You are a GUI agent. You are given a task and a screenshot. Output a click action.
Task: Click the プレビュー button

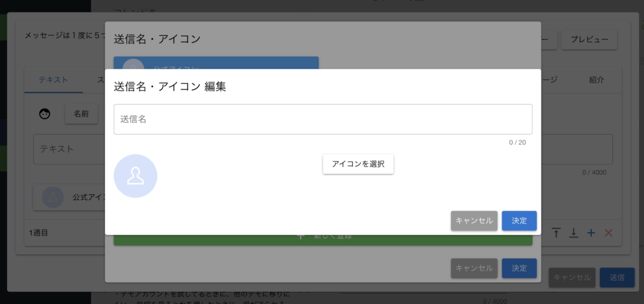(x=589, y=39)
